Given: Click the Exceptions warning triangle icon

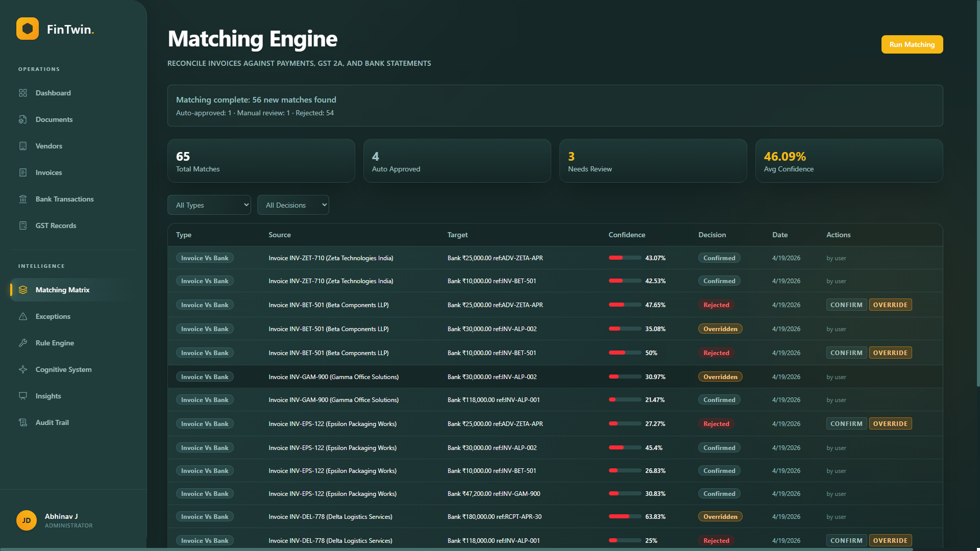Looking at the screenshot, I should point(23,316).
